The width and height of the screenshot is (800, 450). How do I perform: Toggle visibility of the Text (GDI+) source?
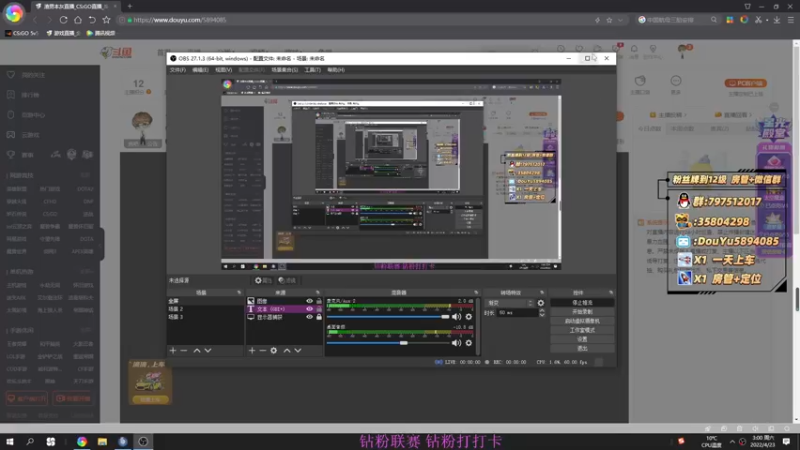pyautogui.click(x=309, y=309)
